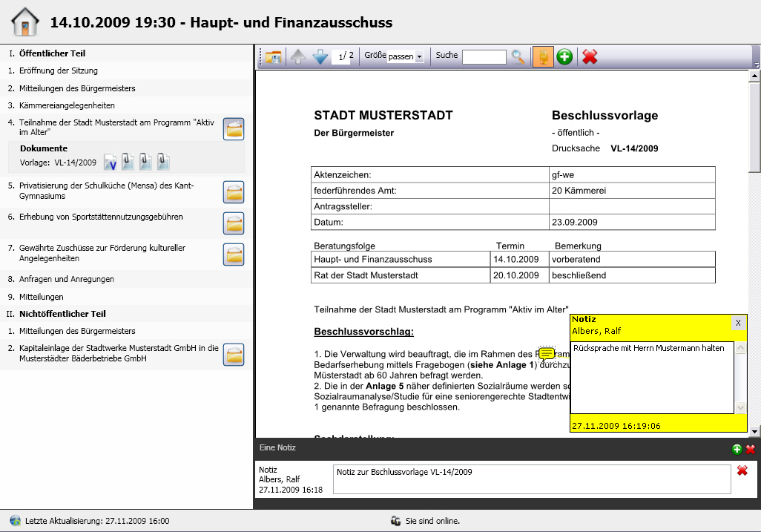Click timestamp 27.11.2009 16:19:06 in Notiz popup
This screenshot has height=532, width=761.
[616, 426]
